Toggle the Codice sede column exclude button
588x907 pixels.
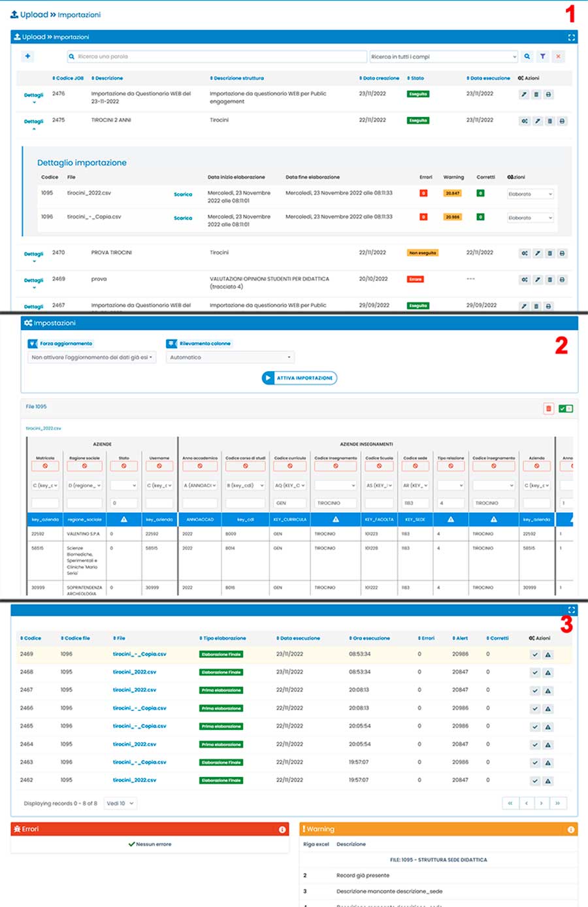click(x=415, y=466)
